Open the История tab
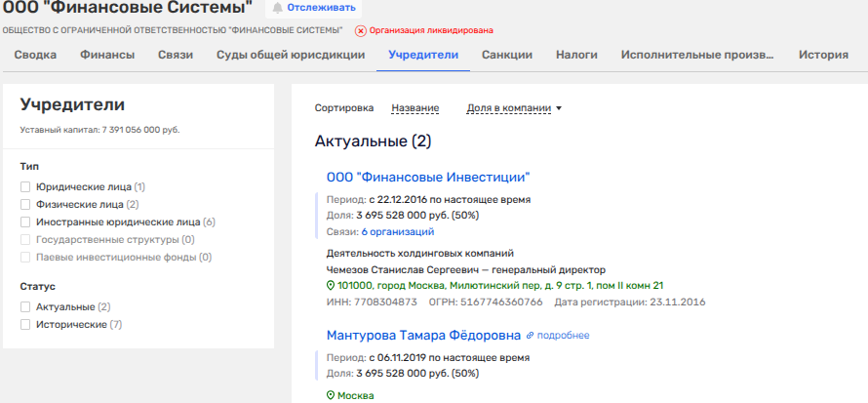 pyautogui.click(x=822, y=56)
